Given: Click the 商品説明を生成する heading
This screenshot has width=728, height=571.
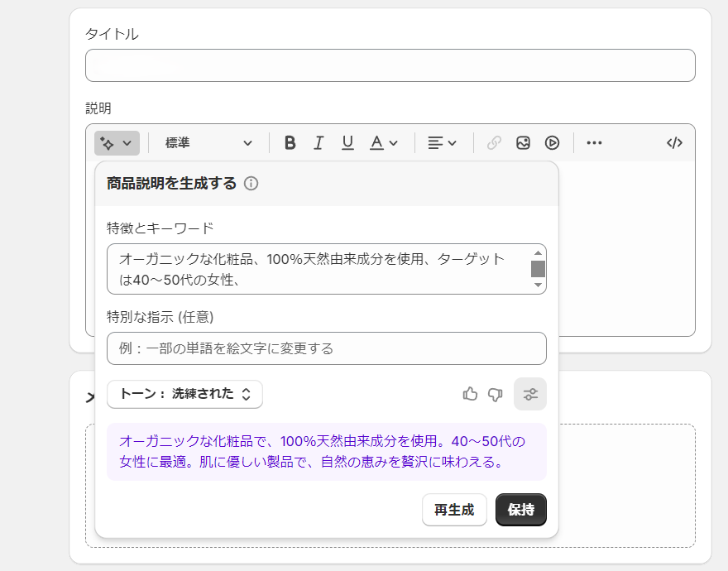Looking at the screenshot, I should coord(172,184).
